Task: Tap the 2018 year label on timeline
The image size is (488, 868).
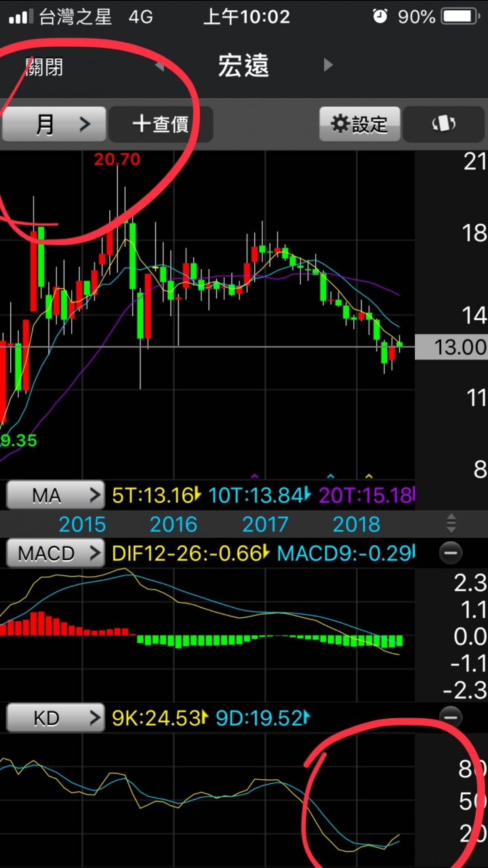Action: pyautogui.click(x=357, y=524)
